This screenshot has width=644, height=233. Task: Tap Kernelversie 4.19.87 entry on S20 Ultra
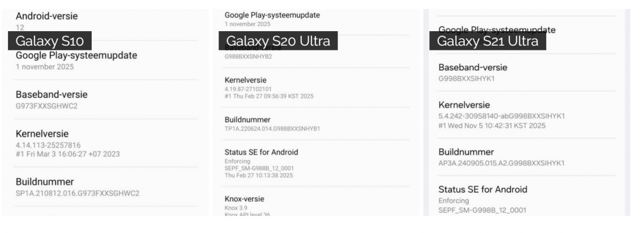pos(268,88)
